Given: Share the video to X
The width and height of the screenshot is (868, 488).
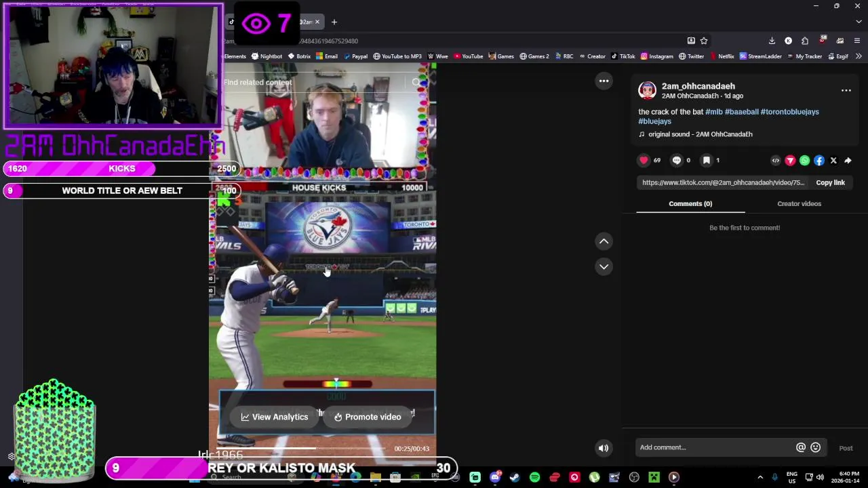Looking at the screenshot, I should coord(833,161).
